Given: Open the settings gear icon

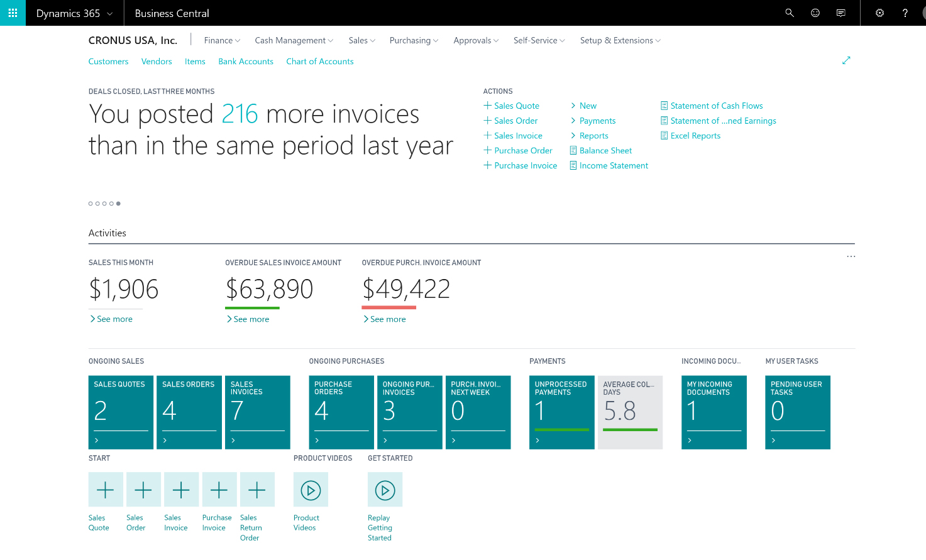Looking at the screenshot, I should tap(879, 13).
